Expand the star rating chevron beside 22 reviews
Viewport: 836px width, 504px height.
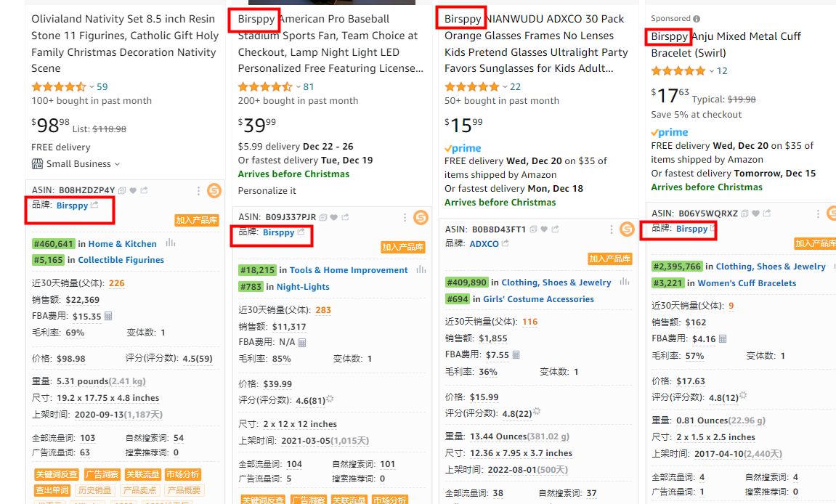pyautogui.click(x=505, y=87)
